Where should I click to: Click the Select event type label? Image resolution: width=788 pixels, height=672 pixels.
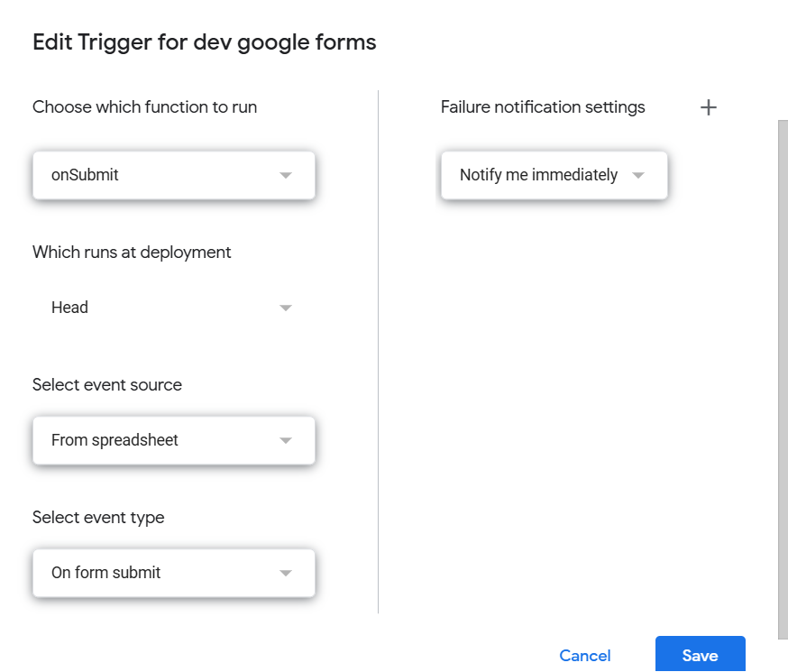point(98,518)
